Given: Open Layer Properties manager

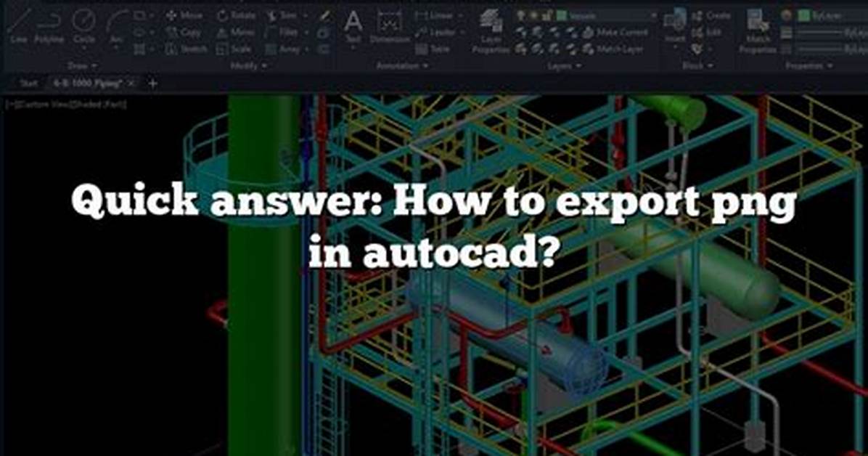Looking at the screenshot, I should pyautogui.click(x=491, y=30).
